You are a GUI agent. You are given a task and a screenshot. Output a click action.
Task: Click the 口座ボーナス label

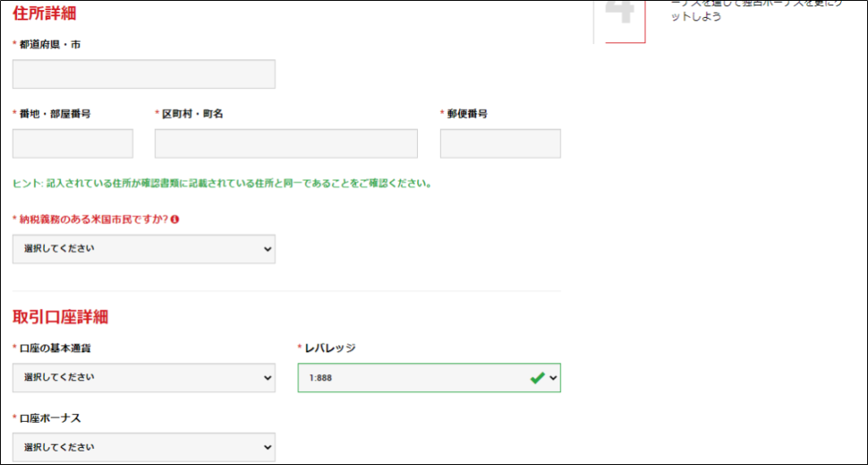click(50, 418)
